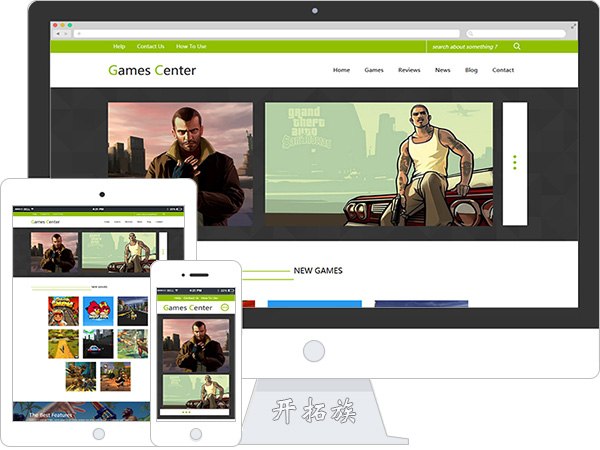The width and height of the screenshot is (600, 450).
Task: Select yellow road runner game thumbnail on tablet
Action: (x=64, y=344)
